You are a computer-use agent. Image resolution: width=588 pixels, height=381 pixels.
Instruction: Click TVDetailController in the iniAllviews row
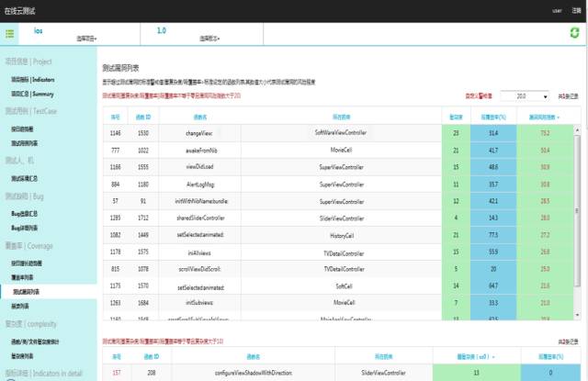(344, 253)
